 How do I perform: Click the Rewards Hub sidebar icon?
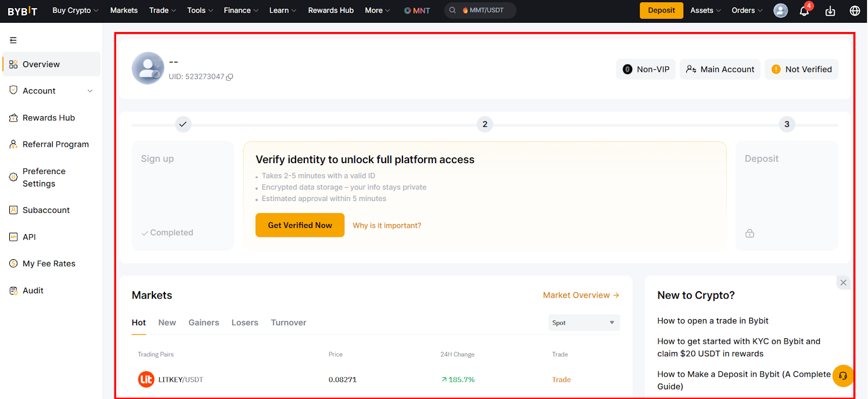point(14,118)
